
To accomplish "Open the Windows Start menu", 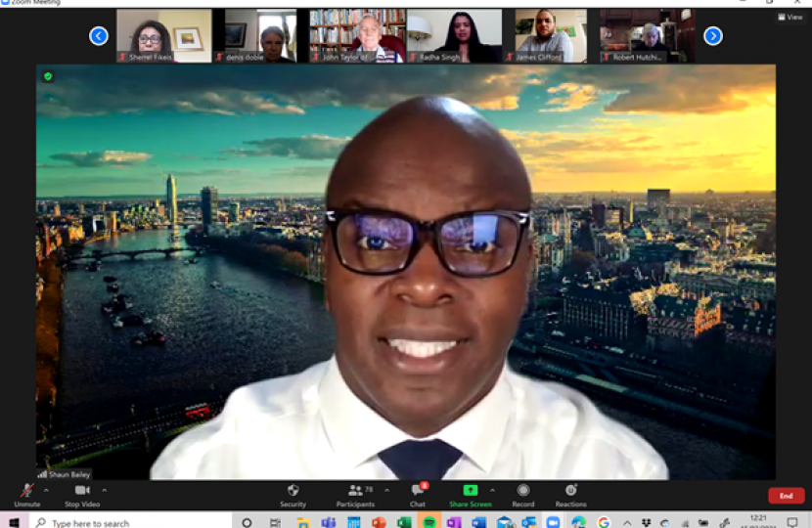I will 14,522.
